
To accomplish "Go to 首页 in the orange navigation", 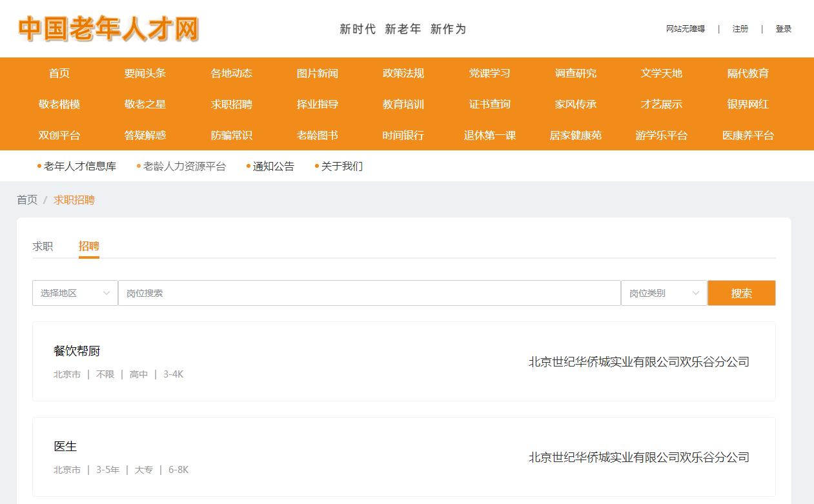I will pos(59,74).
